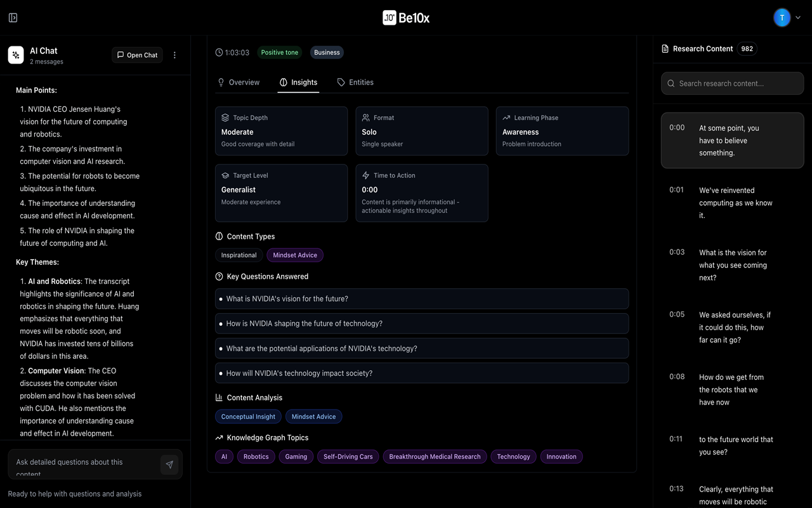Image resolution: width=812 pixels, height=508 pixels.
Task: Select the Technology topic tag
Action: click(513, 457)
